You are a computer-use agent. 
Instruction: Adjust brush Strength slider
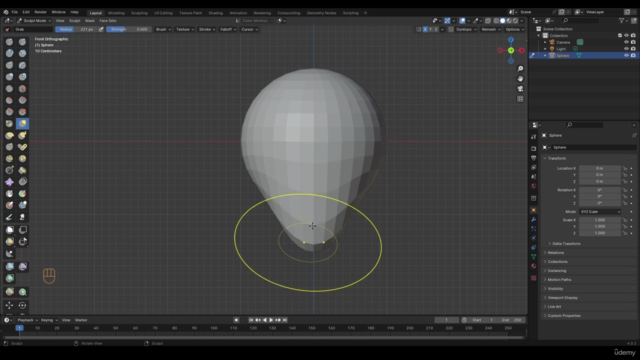tap(129, 29)
